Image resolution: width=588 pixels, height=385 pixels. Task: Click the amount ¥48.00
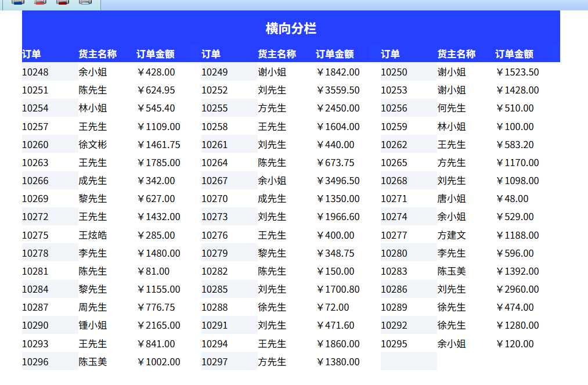(512, 199)
